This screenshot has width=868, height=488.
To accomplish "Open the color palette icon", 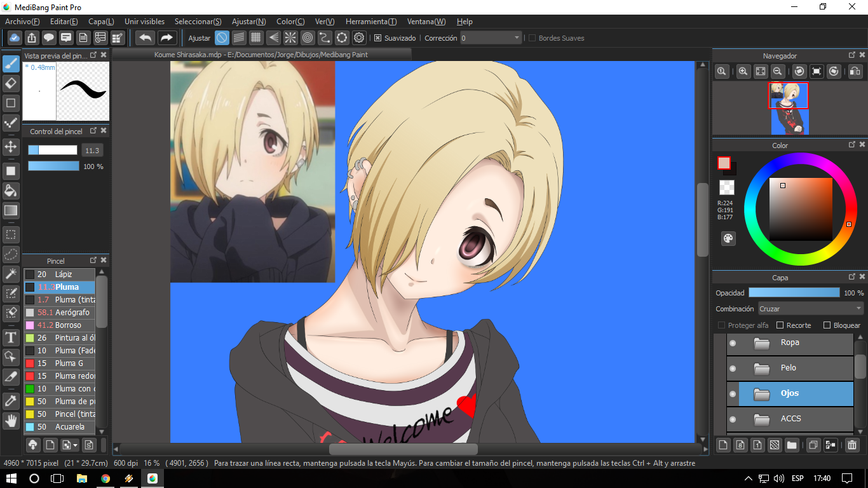I will click(728, 238).
